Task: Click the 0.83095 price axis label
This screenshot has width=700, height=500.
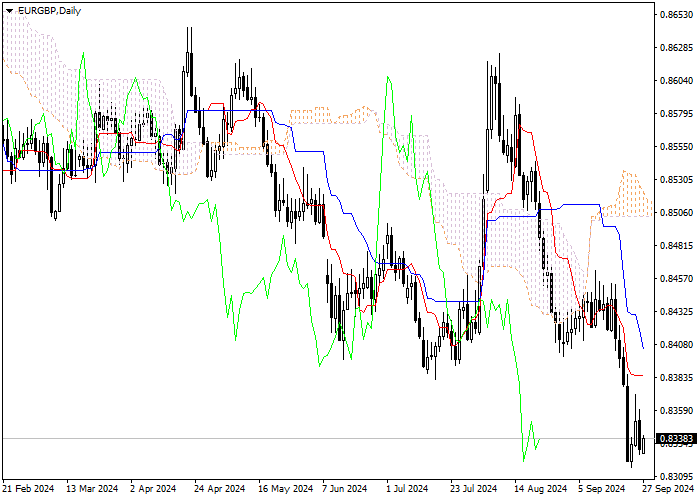Action: coord(676,476)
